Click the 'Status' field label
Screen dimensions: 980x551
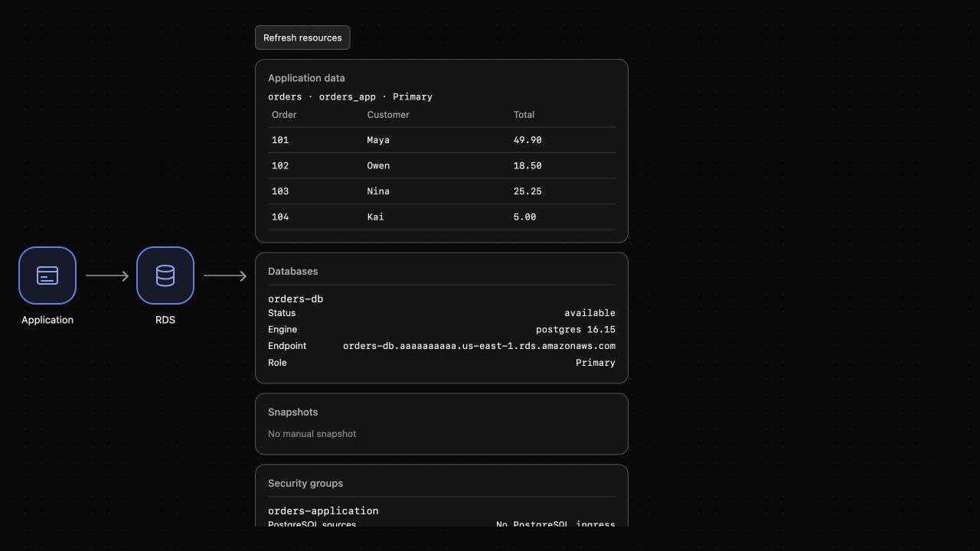tap(282, 313)
